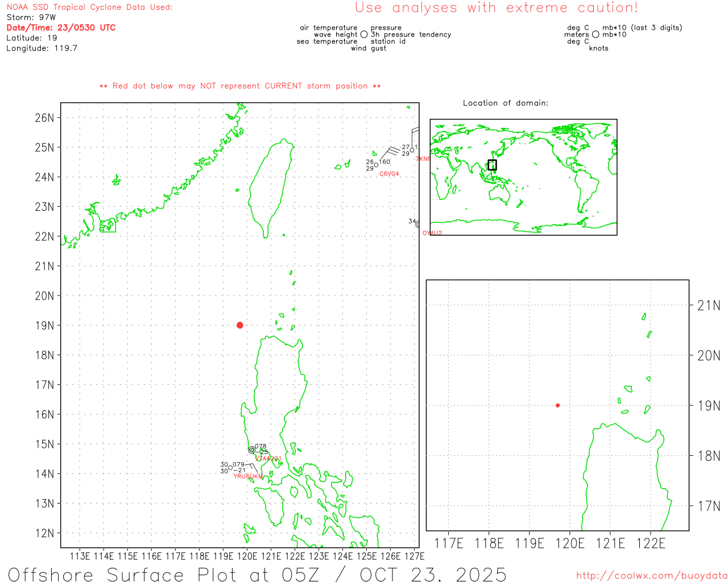728x582 pixels.
Task: Click the black domain box on the world map
Action: point(492,165)
